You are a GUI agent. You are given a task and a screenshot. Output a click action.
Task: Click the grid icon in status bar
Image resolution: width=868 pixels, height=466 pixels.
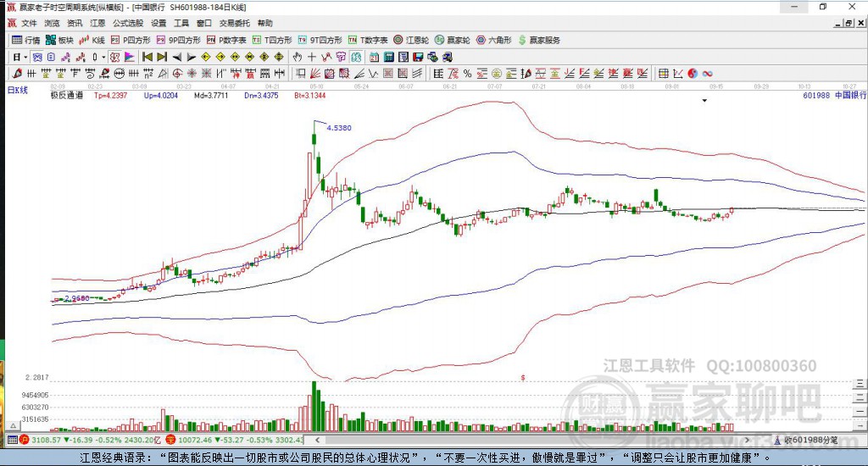click(x=12, y=440)
